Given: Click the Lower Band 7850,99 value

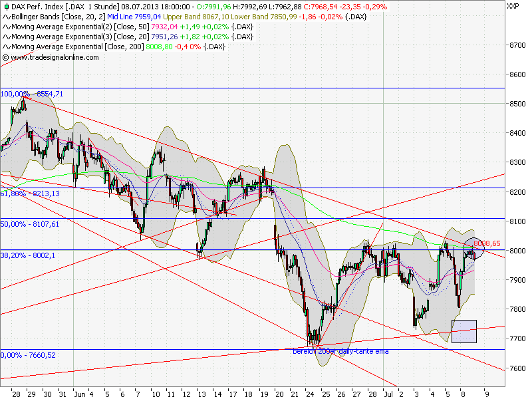Looking at the screenshot, I should (x=263, y=17).
